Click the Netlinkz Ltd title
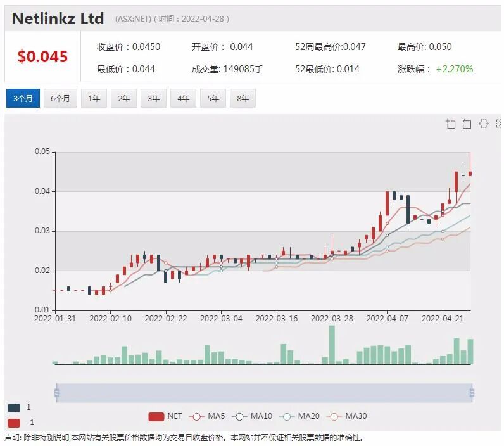This screenshot has width=504, height=446. (x=58, y=18)
